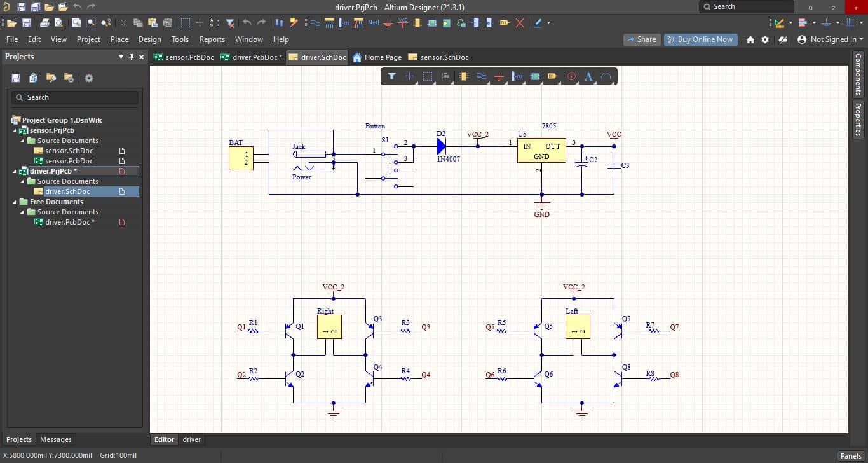Screen dimensions: 868x463
Task: Close the Projects panel
Action: [x=142, y=57]
